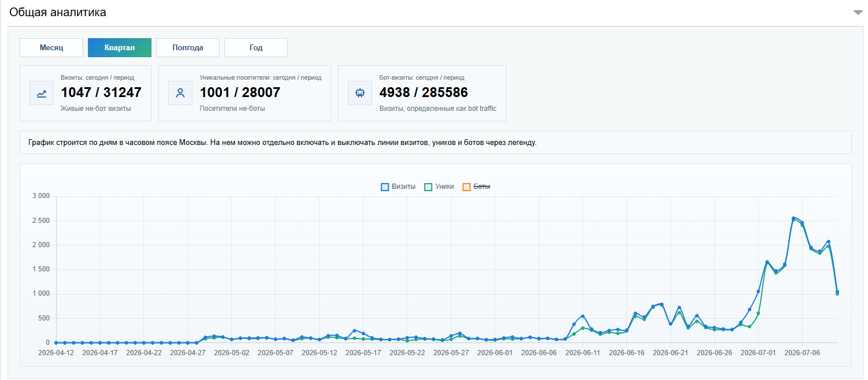Select the Год period button
The height and width of the screenshot is (380, 868).
point(256,48)
